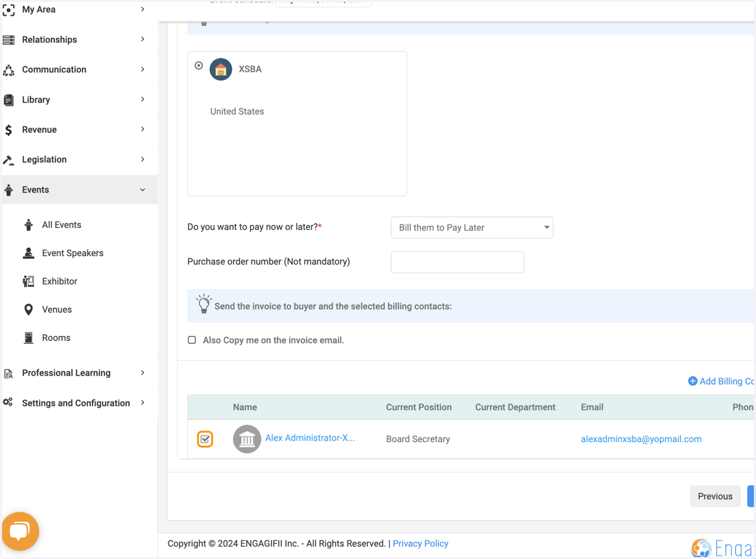Expand Library chevron

point(142,99)
